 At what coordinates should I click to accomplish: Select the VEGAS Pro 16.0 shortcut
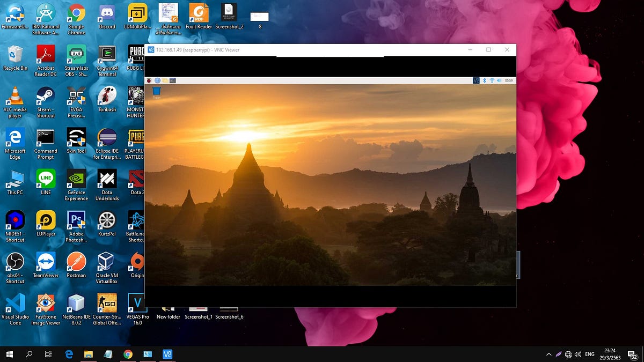pyautogui.click(x=137, y=309)
